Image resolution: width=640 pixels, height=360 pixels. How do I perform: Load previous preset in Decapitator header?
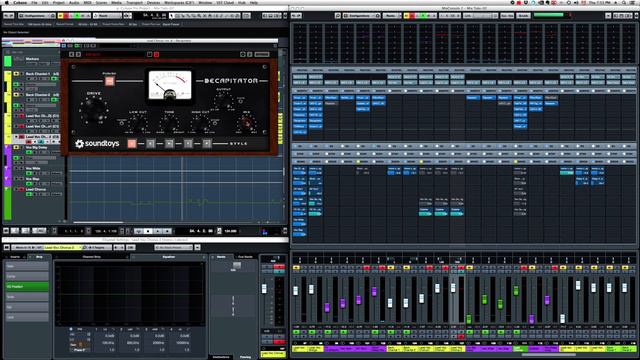[71, 54]
